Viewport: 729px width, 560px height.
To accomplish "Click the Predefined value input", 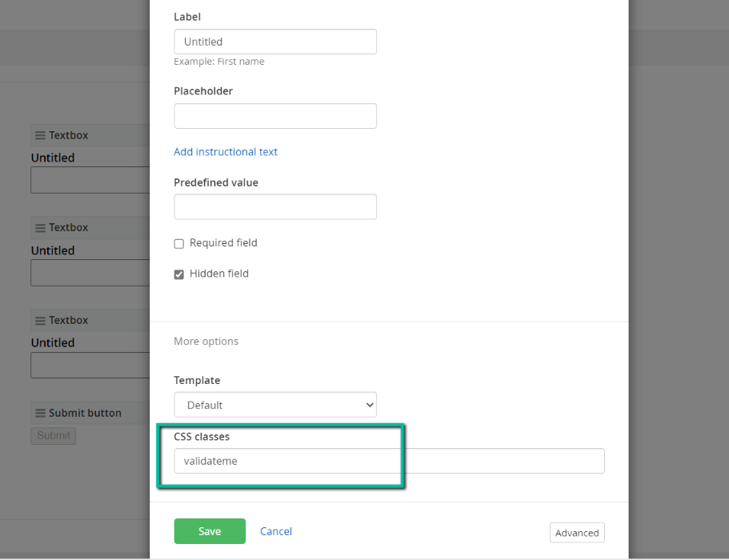I will pyautogui.click(x=275, y=206).
